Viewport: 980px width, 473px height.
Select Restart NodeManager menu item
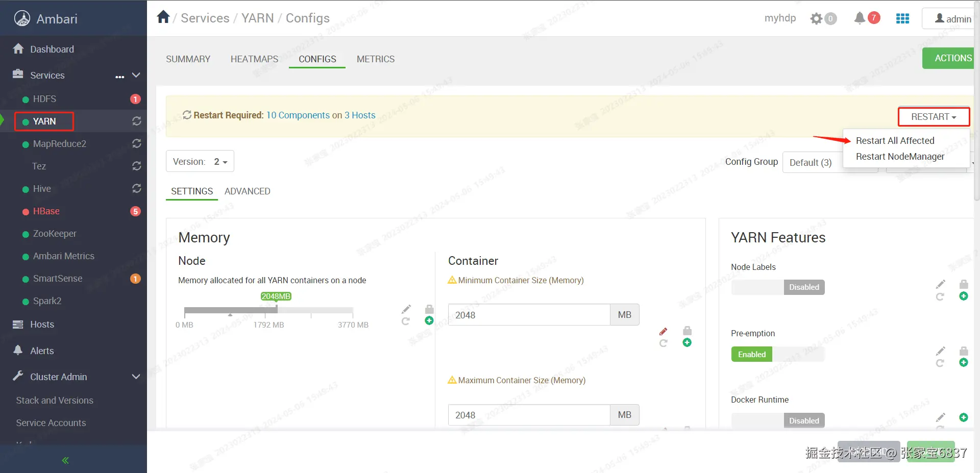900,156
